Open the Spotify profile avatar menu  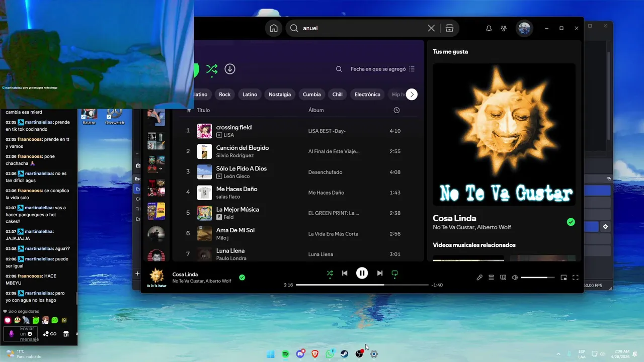[525, 28]
